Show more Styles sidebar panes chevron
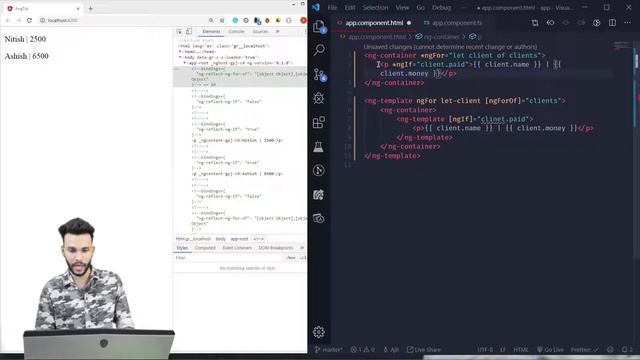The image size is (640, 360). coord(302,248)
